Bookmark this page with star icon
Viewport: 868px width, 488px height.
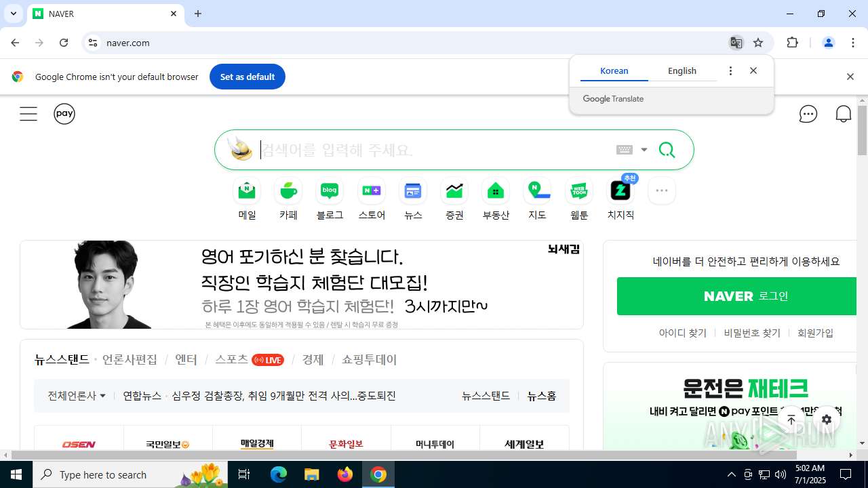(x=758, y=43)
